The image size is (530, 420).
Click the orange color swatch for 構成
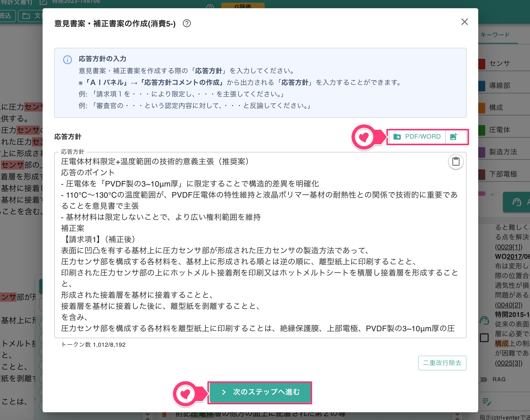[x=482, y=108]
